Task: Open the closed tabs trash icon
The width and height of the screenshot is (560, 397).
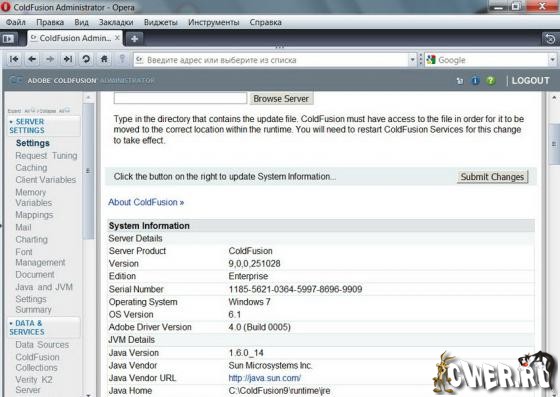Action: (550, 39)
